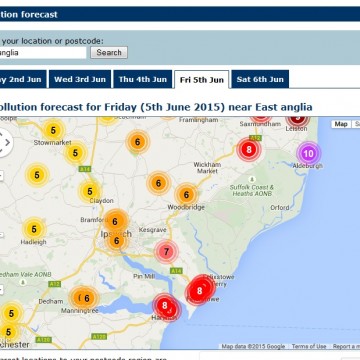This screenshot has width=360, height=360.
Task: Select the orange 6 marker at Woodbridge
Action: [x=186, y=195]
